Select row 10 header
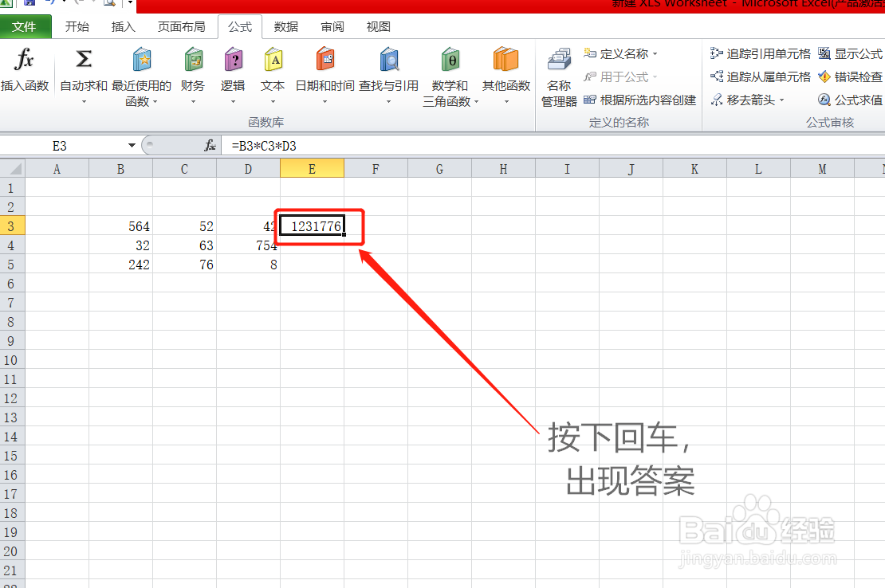Image resolution: width=885 pixels, height=588 pixels. coord(13,360)
